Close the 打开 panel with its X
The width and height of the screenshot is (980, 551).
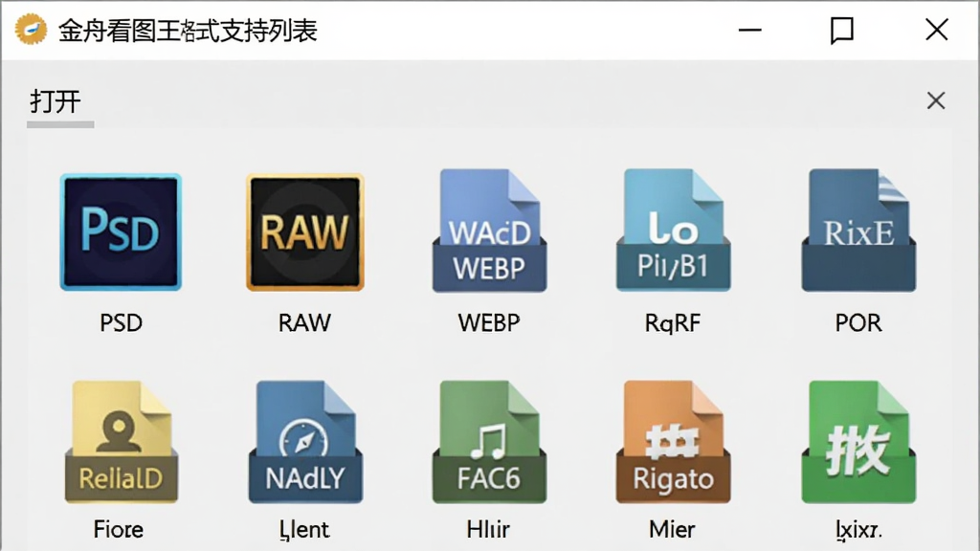936,100
